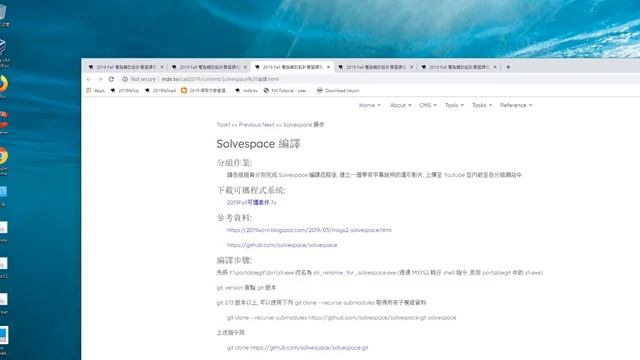The width and height of the screenshot is (640, 360).
Task: Click the Solvespace 編譯 page heading
Action: click(258, 144)
